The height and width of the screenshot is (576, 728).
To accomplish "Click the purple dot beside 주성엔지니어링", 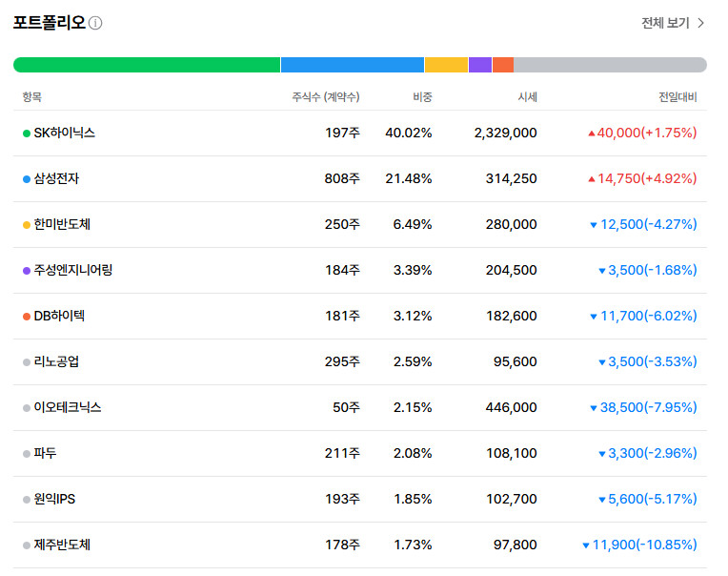I will (27, 271).
